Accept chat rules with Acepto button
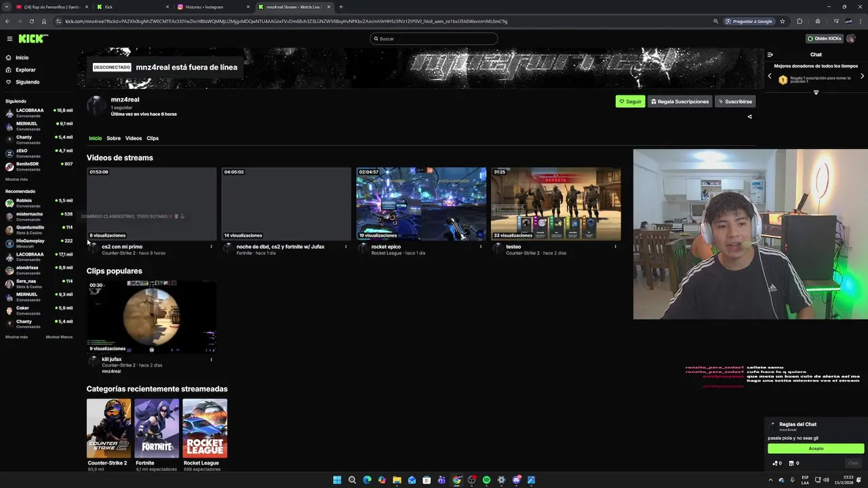This screenshot has height=488, width=868. (816, 449)
